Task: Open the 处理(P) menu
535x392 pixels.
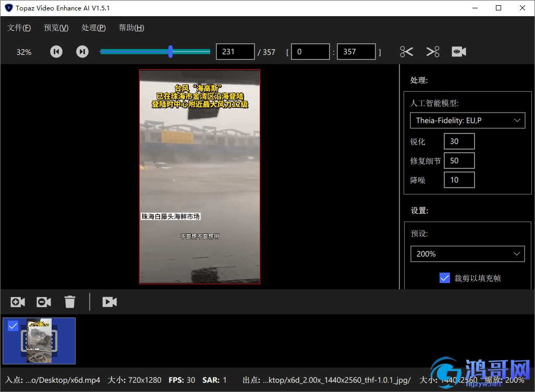Action: click(x=93, y=28)
